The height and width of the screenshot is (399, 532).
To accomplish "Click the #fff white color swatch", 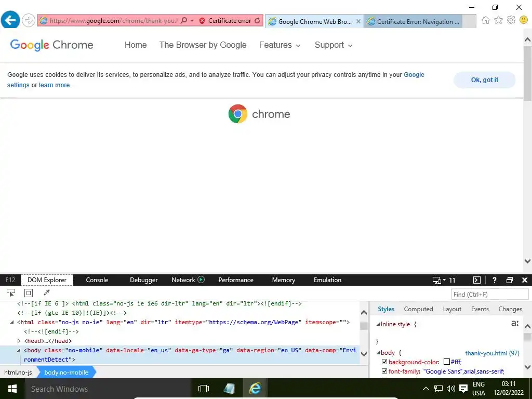I will [446, 362].
